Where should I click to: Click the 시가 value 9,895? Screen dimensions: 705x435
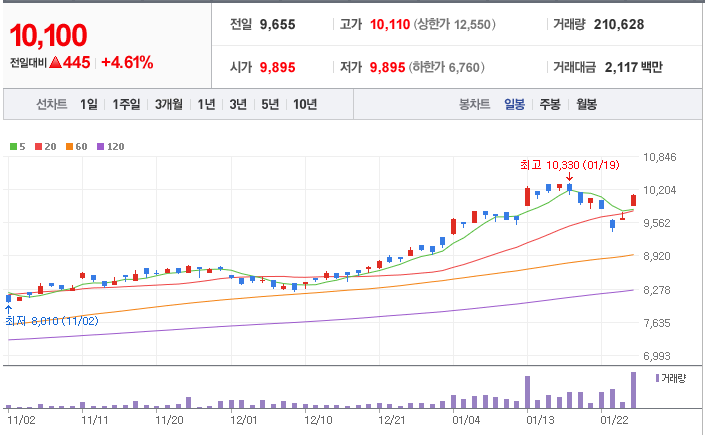tap(277, 67)
